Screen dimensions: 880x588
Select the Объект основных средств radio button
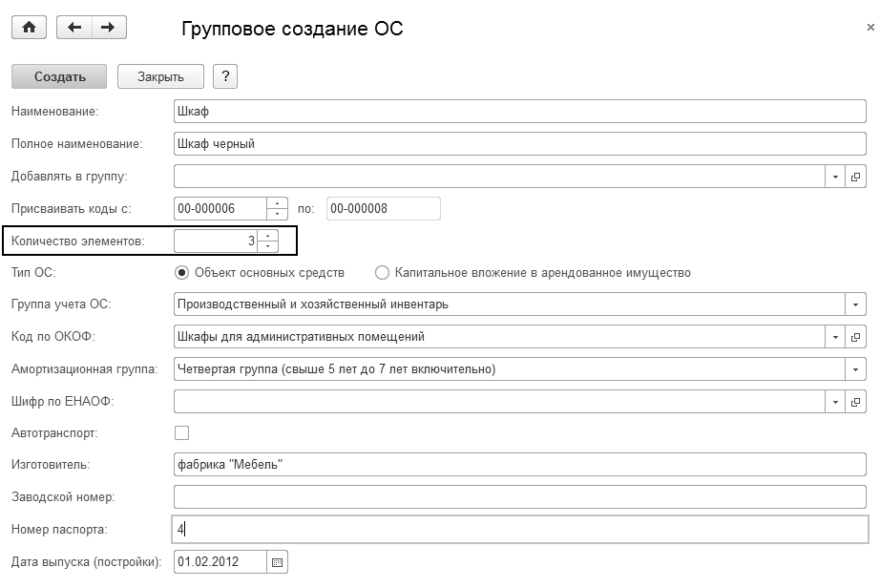[x=182, y=273]
